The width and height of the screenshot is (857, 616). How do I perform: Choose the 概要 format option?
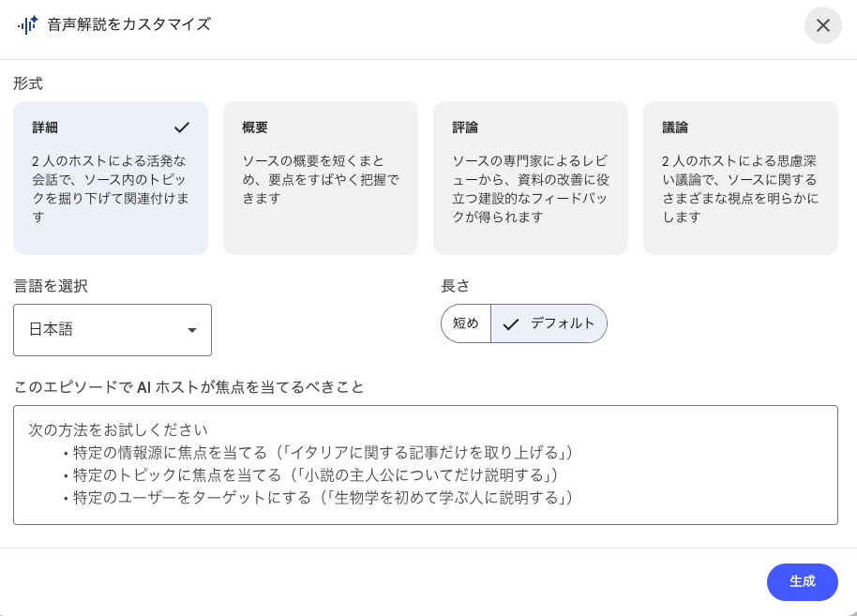pos(321,178)
